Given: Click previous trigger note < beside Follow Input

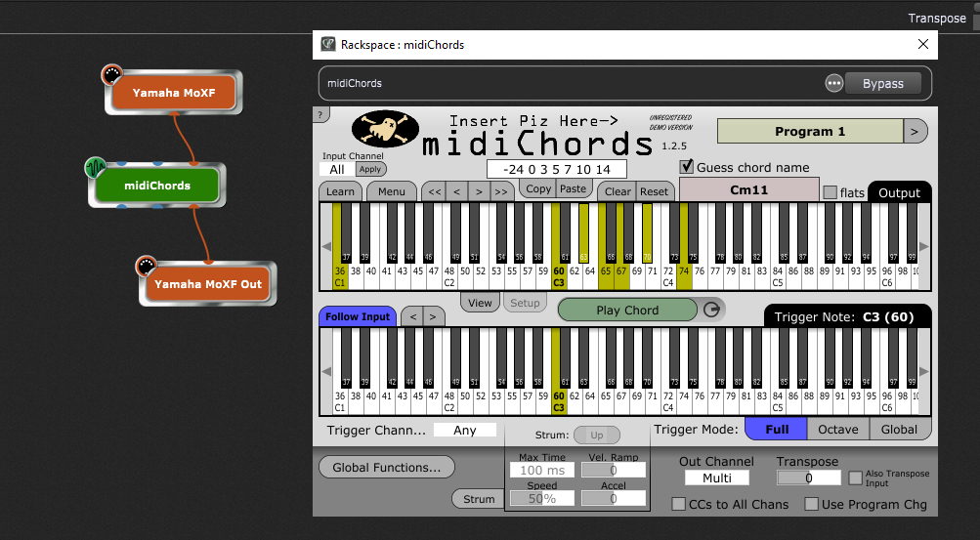Looking at the screenshot, I should [412, 316].
